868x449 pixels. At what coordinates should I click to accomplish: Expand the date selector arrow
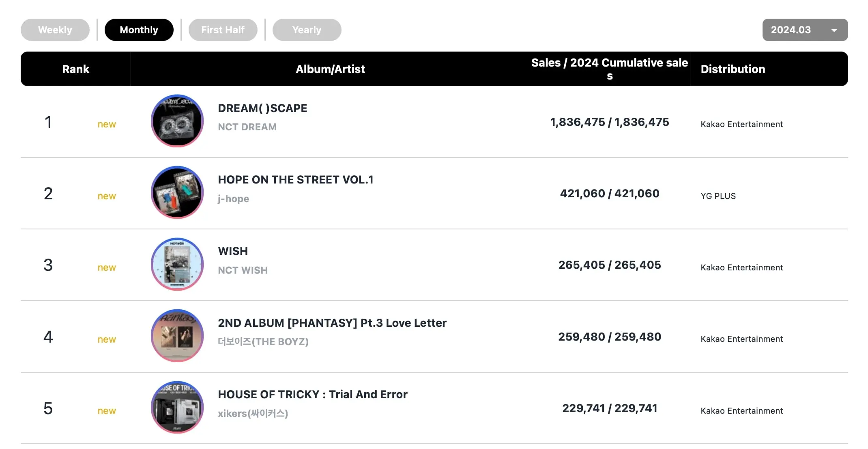click(x=834, y=30)
